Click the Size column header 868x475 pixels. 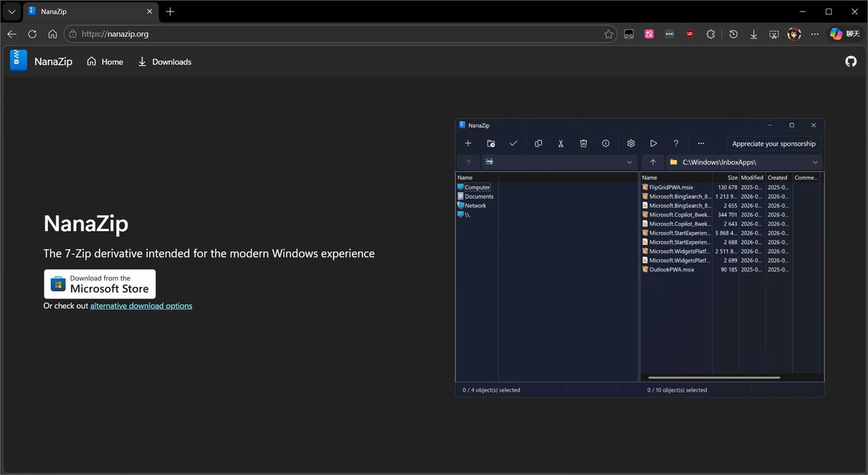[726, 177]
